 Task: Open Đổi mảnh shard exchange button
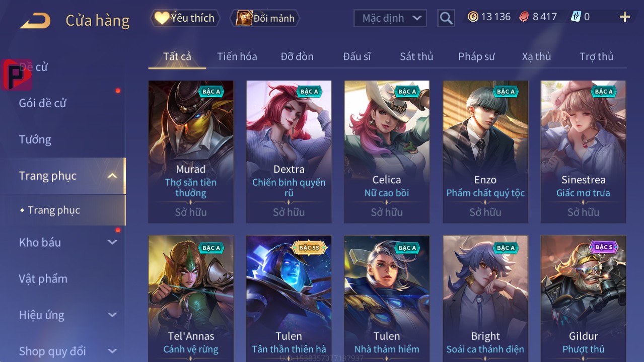click(x=265, y=18)
